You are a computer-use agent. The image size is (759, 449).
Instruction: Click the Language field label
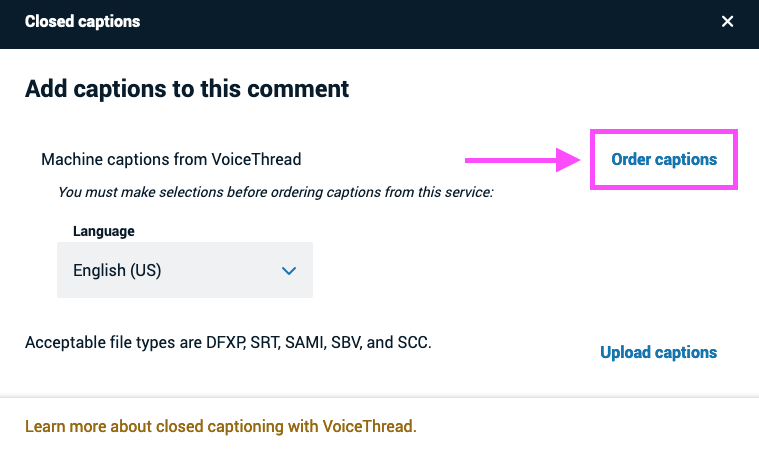tap(104, 231)
